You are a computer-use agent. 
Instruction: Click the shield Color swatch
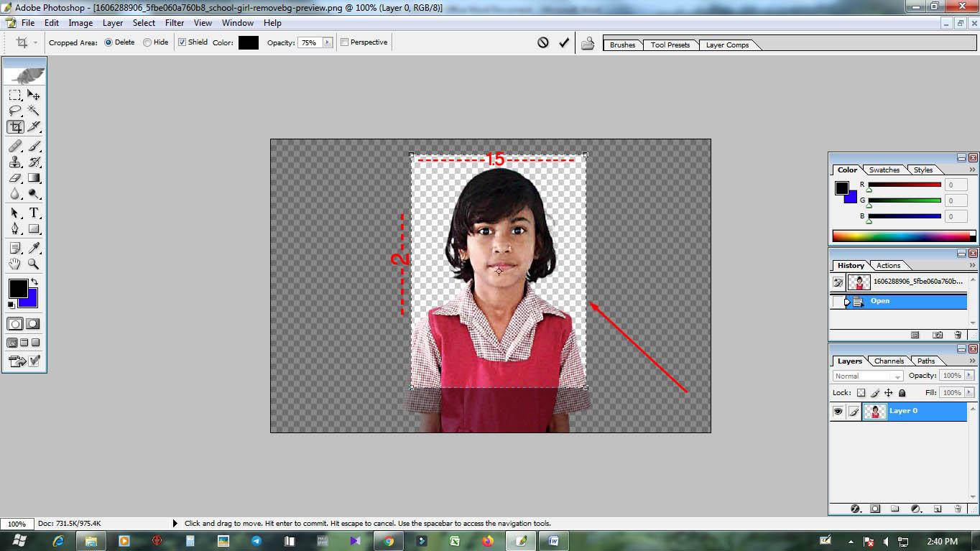249,42
